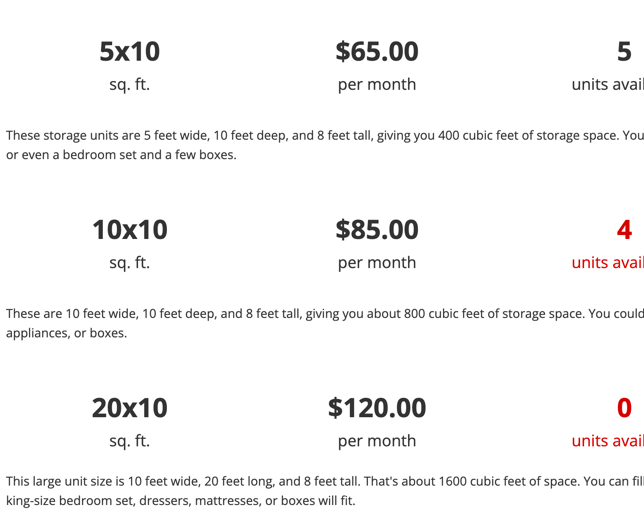This screenshot has width=644, height=515.
Task: Click the 10x10 unit size heading
Action: [x=129, y=230]
